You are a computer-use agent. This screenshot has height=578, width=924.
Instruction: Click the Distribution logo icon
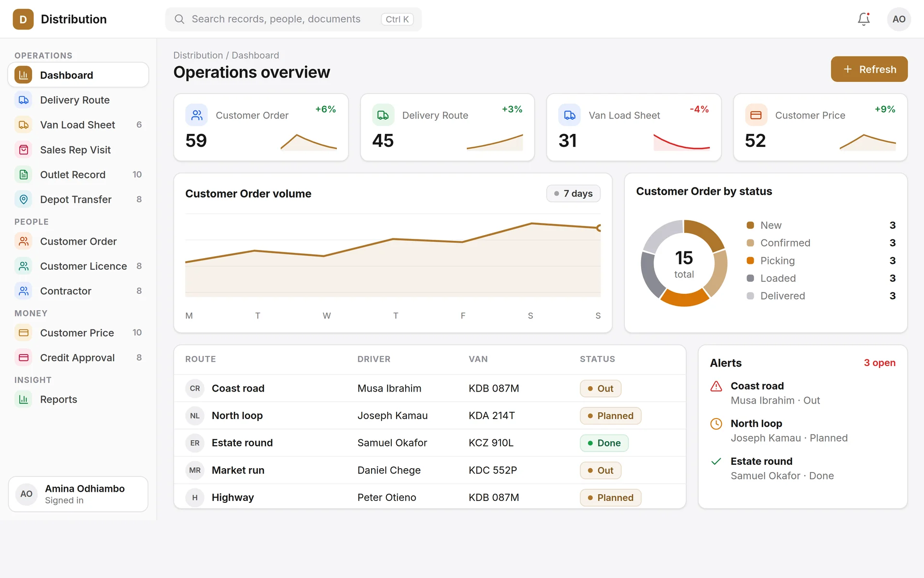click(23, 19)
